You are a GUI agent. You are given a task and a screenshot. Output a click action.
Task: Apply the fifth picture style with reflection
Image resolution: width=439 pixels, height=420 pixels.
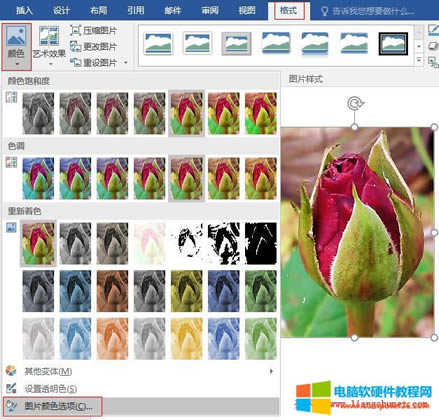pos(315,43)
